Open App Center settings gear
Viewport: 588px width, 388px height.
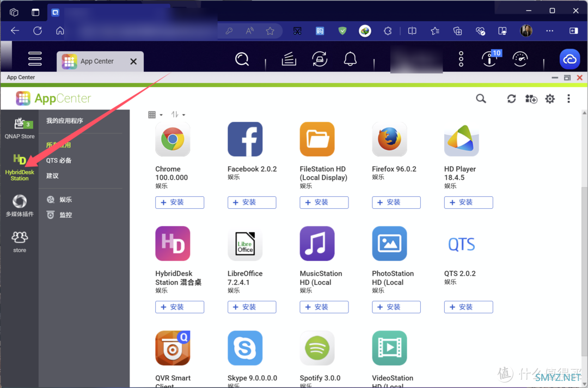click(550, 99)
